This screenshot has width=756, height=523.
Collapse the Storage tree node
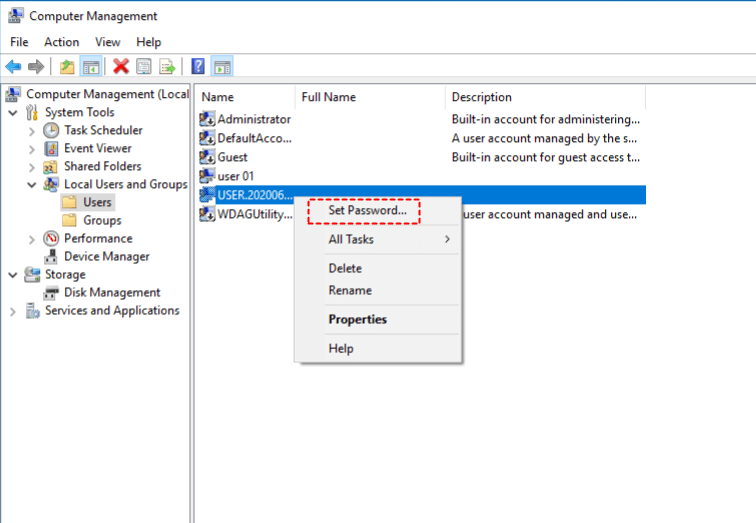click(x=13, y=275)
